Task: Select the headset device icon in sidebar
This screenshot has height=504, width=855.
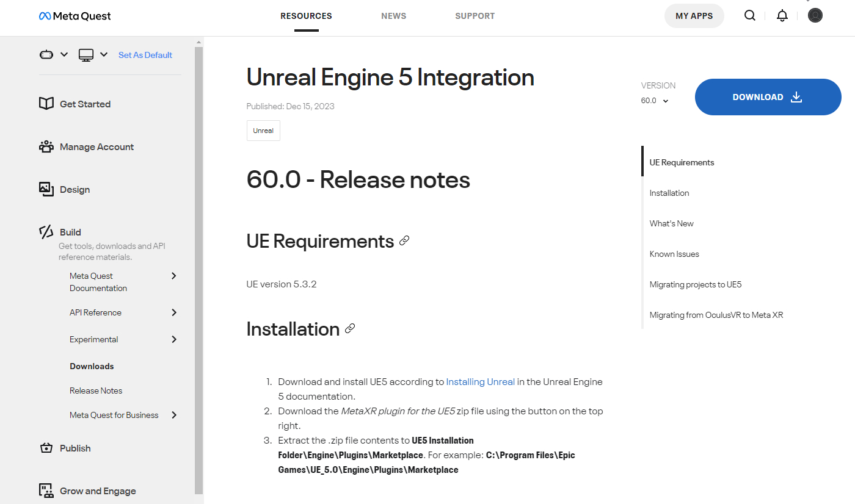Action: (46, 55)
